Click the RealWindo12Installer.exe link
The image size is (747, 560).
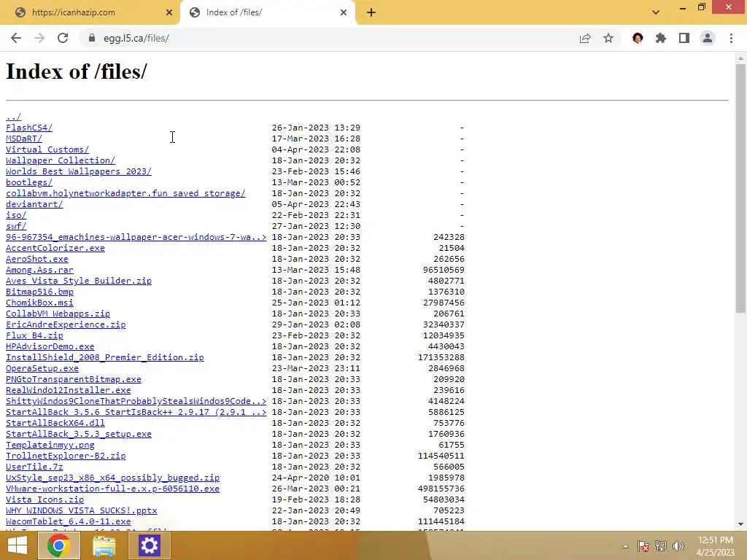click(68, 391)
